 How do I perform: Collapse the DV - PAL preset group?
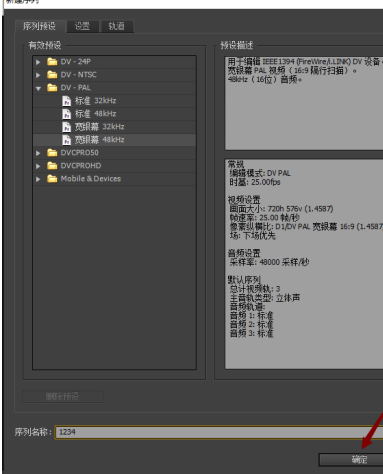[38, 88]
